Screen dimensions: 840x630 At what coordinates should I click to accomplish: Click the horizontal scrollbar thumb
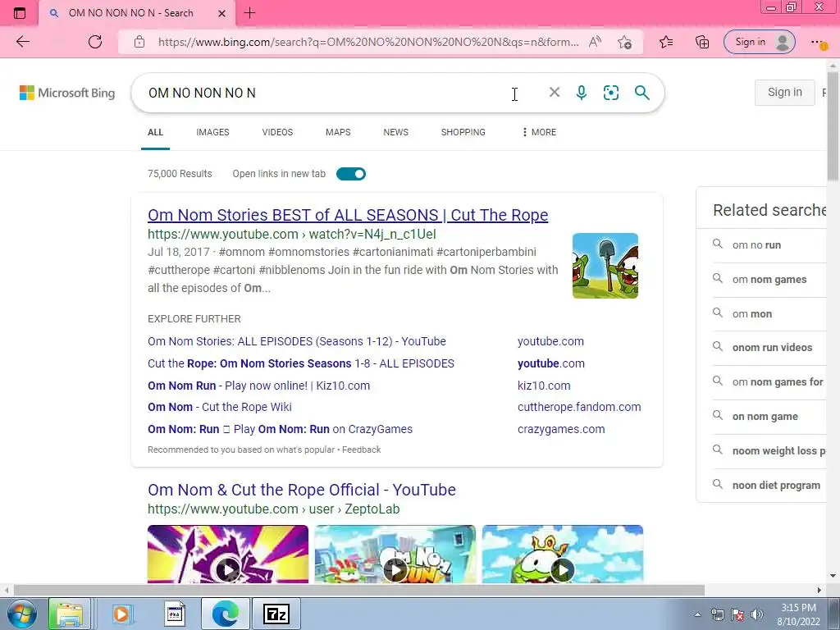(x=359, y=591)
